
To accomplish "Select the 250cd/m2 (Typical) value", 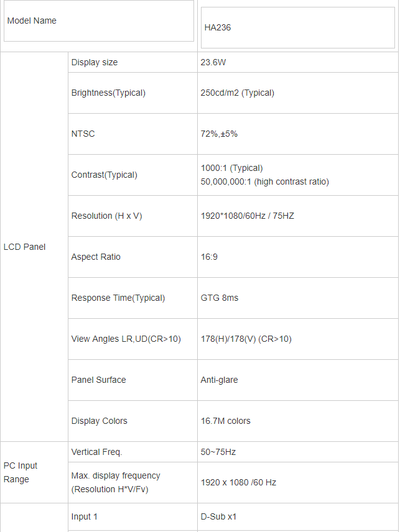I will coord(237,93).
